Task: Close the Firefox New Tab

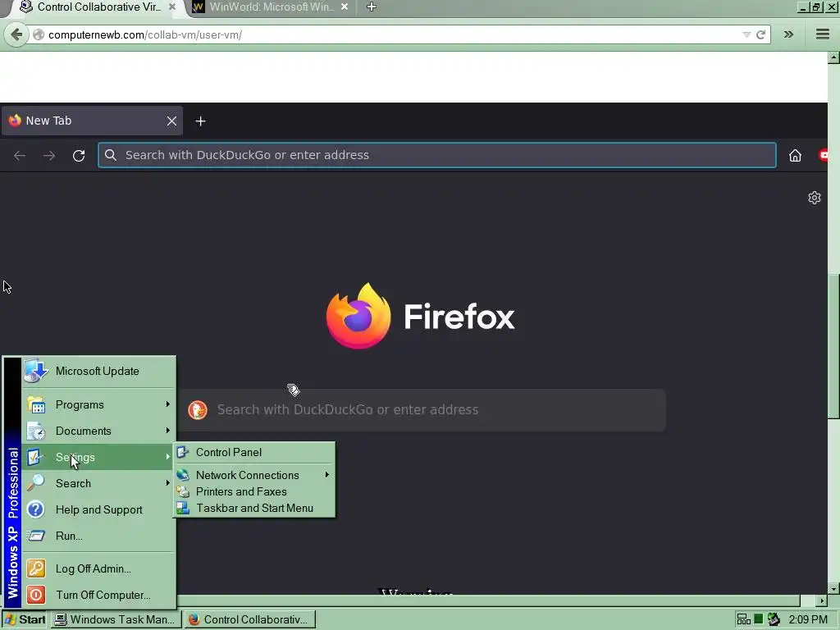Action: tap(171, 121)
